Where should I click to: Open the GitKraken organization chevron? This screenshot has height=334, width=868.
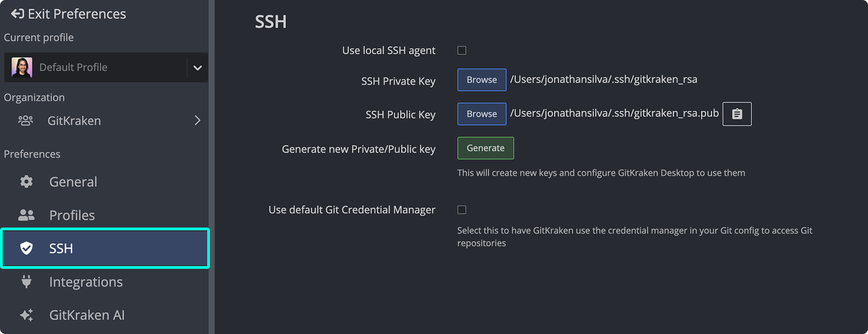[x=197, y=121]
